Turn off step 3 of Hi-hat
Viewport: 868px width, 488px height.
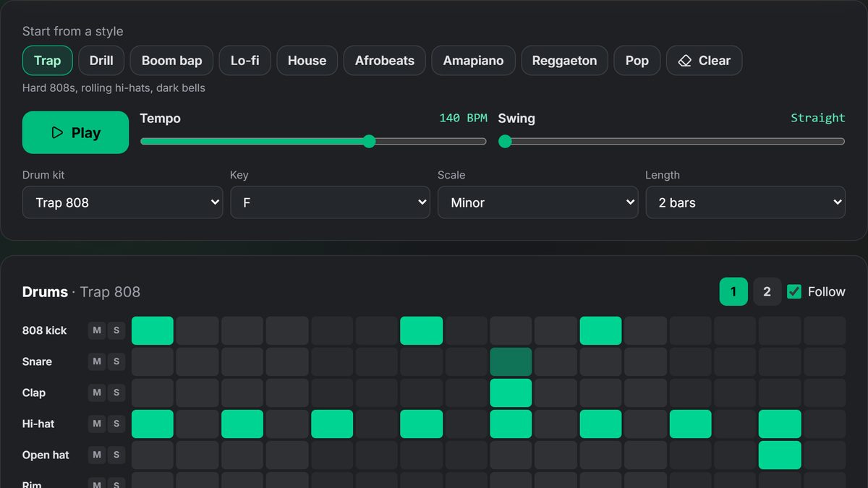coord(242,424)
